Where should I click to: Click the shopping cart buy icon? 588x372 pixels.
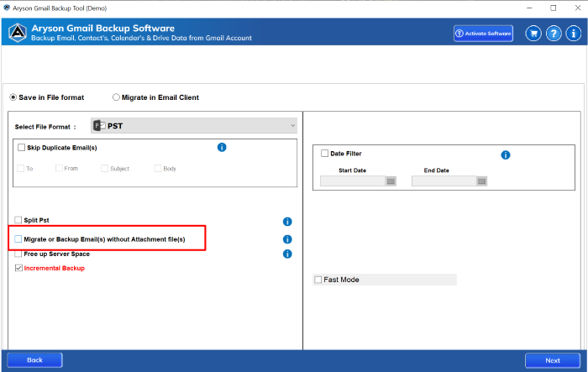533,34
